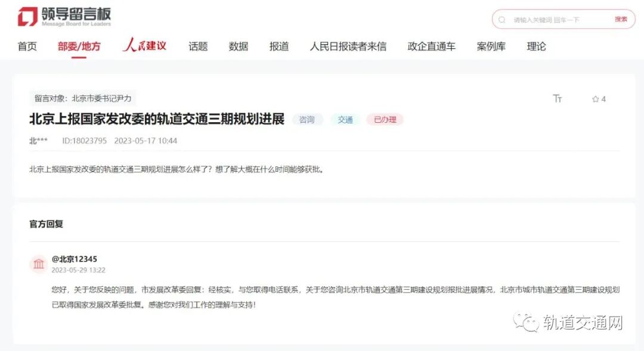644x351 pixels.
Task: Select the 咨询 category tag
Action: tap(307, 119)
